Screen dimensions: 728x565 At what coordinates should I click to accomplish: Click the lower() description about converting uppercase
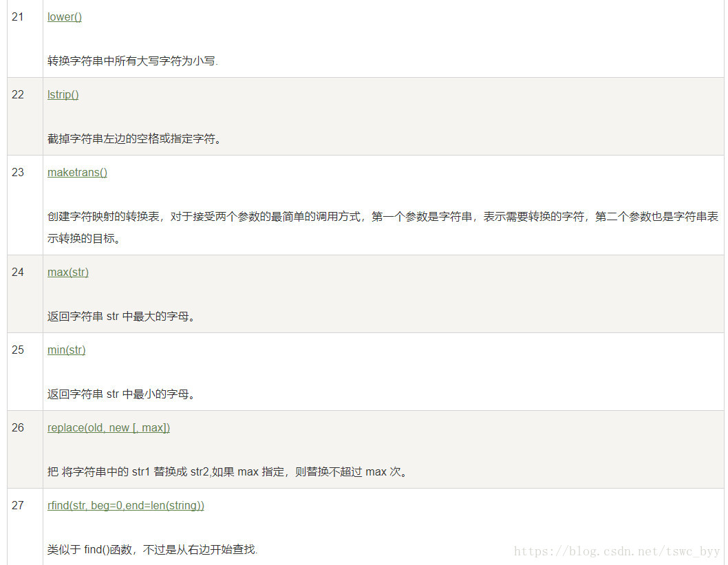tap(133, 61)
